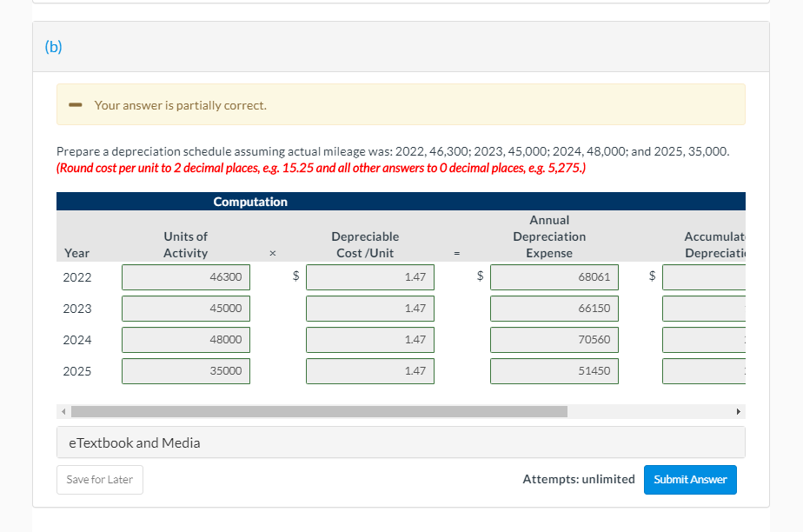
Task: Click the 2025 Accumulated Depreciation field
Action: pyautogui.click(x=704, y=371)
